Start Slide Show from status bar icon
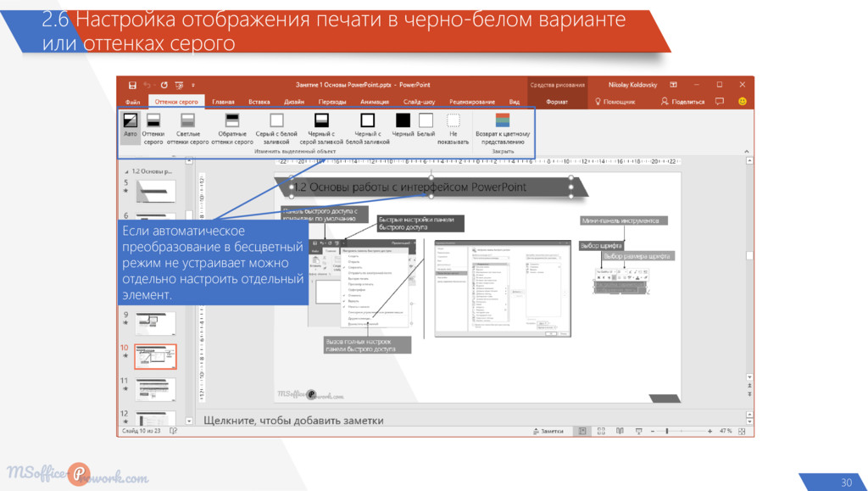868x491 pixels. point(639,432)
